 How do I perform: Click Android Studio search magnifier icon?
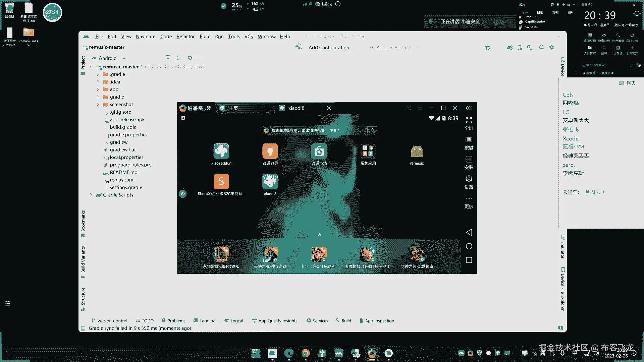(x=541, y=48)
